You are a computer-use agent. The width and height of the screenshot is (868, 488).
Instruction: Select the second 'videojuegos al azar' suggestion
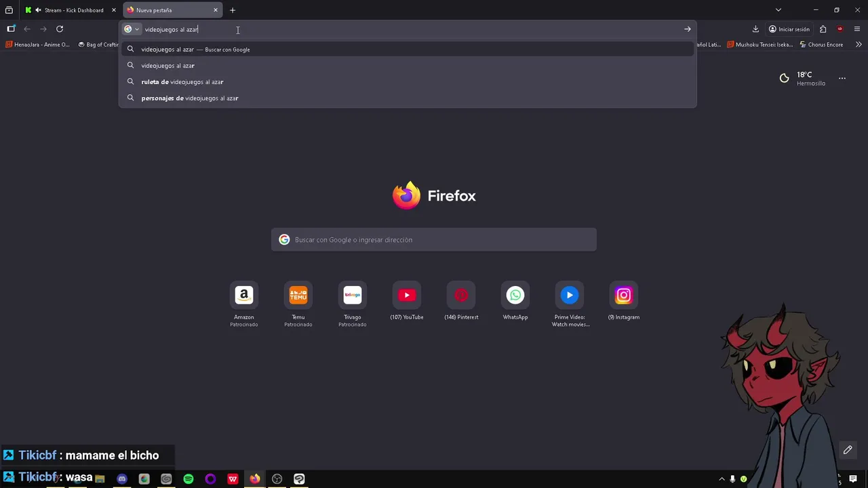pos(408,66)
